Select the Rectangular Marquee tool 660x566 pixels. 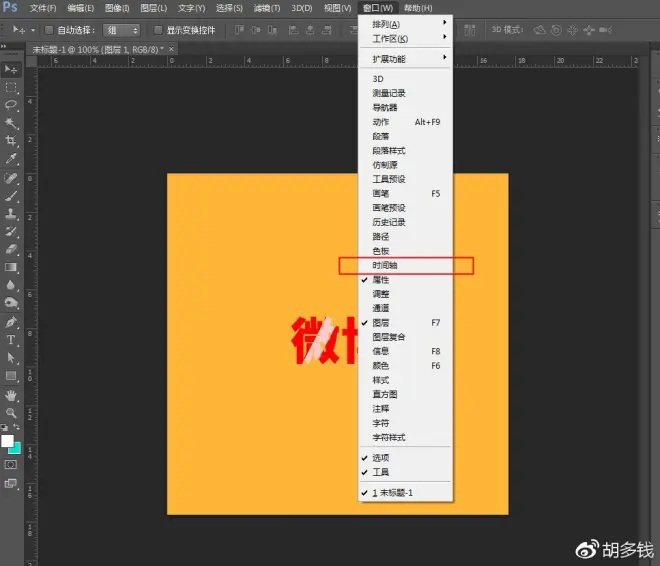pyautogui.click(x=11, y=88)
